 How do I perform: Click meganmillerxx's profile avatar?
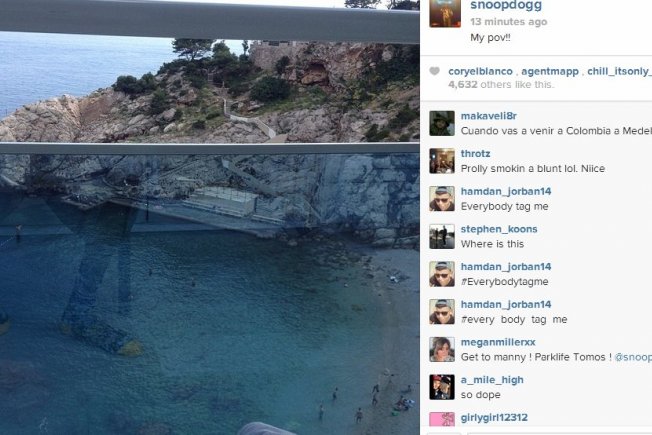pyautogui.click(x=442, y=349)
